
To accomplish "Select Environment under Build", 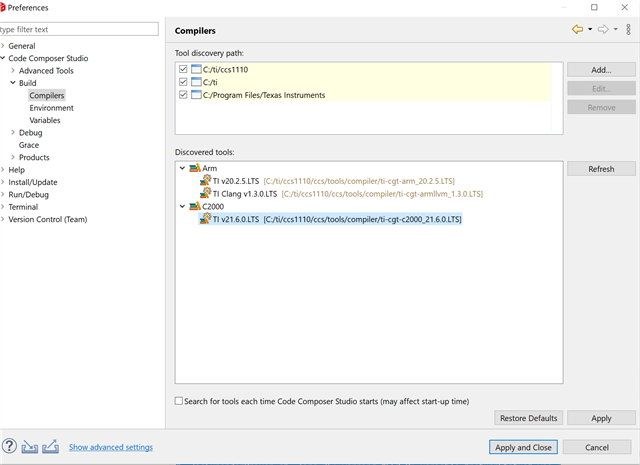I will (x=51, y=108).
